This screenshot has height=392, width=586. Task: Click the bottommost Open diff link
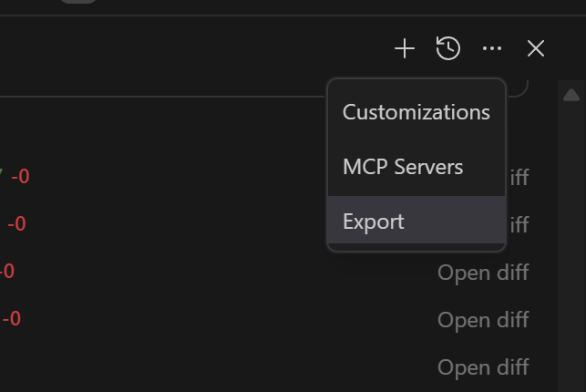click(483, 366)
